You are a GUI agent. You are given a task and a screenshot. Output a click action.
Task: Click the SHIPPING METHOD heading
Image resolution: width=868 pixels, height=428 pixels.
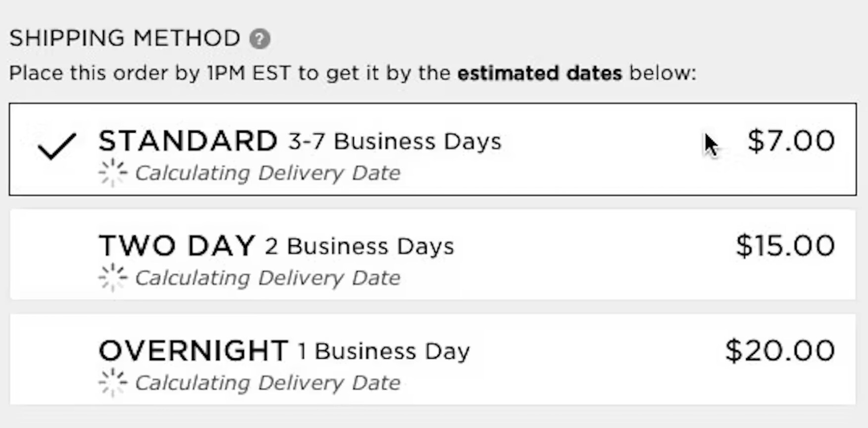pos(125,39)
